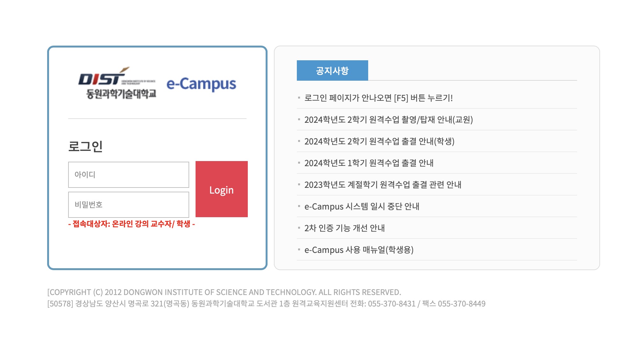The image size is (644, 354).
Task: Open 2024학년도 1학기 원격수업 출결 안내
Action: click(369, 163)
